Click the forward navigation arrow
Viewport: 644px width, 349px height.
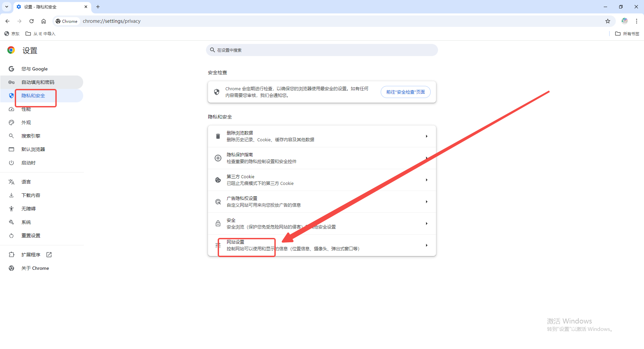tap(19, 21)
